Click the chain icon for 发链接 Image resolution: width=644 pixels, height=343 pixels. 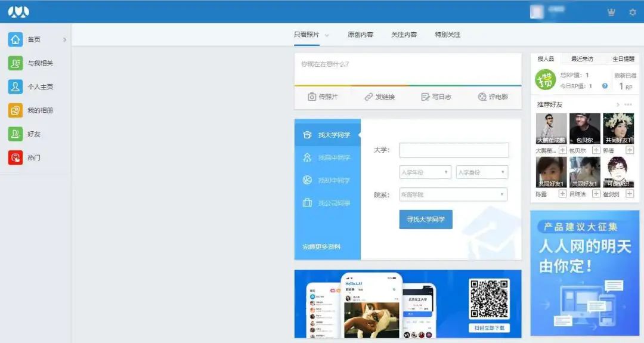coord(369,97)
